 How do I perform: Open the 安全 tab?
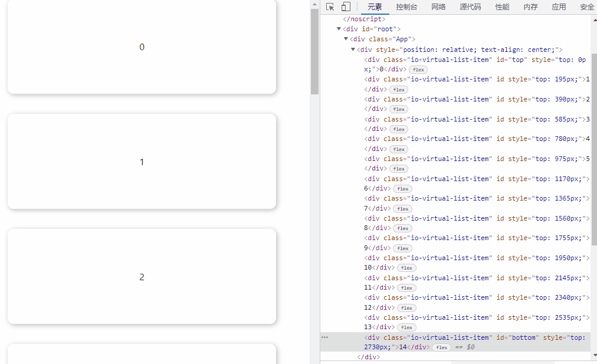(x=587, y=7)
